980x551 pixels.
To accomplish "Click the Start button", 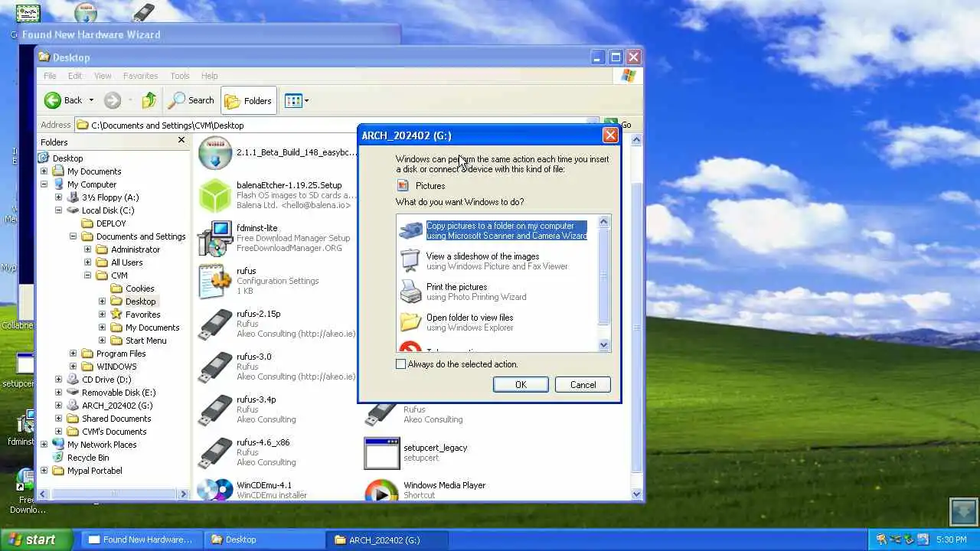I will click(37, 540).
